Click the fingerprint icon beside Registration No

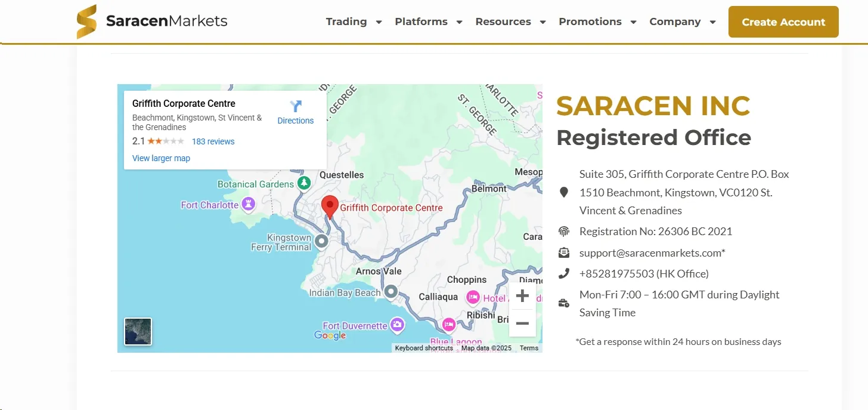click(563, 231)
